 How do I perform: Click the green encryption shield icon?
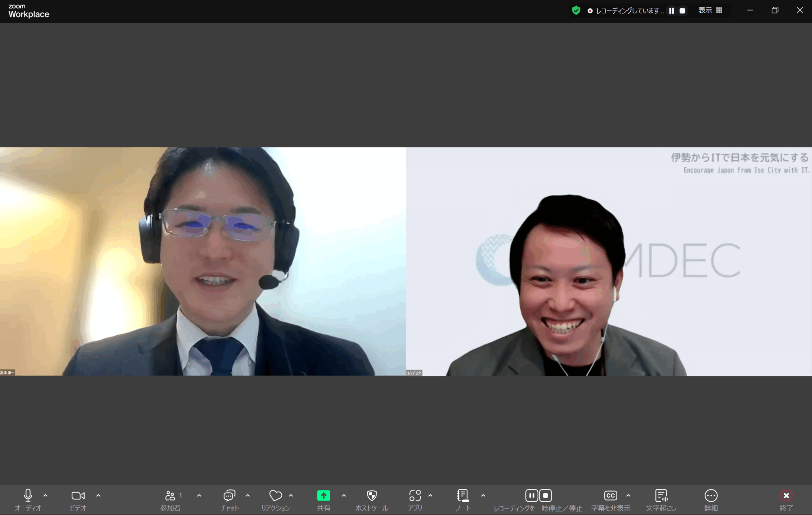[576, 10]
